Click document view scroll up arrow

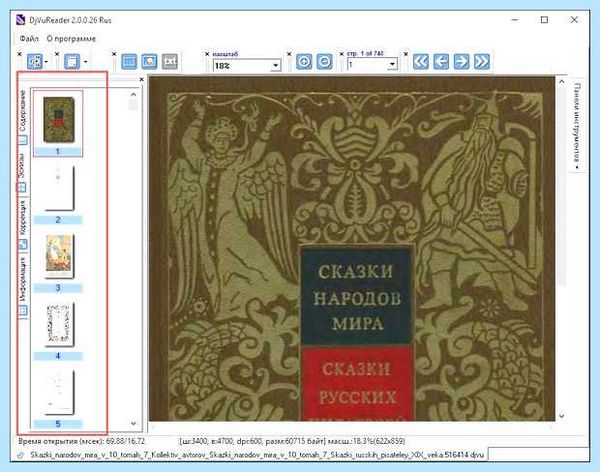tap(561, 81)
